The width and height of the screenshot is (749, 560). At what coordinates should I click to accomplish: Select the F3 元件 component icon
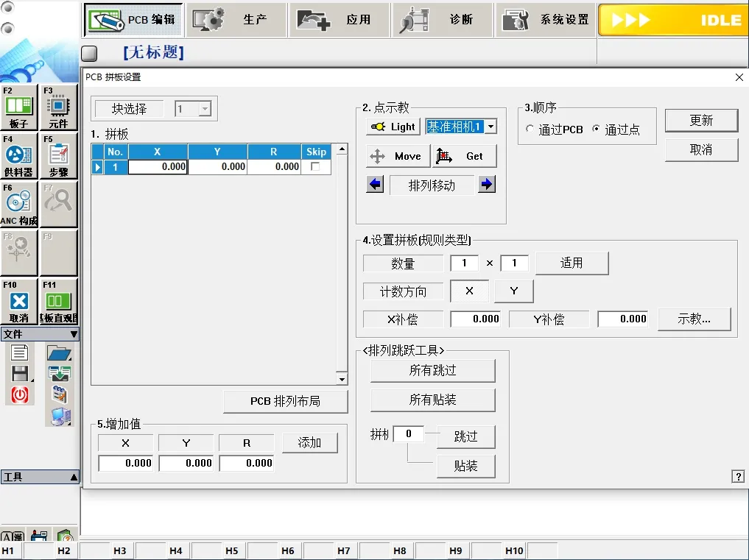click(58, 107)
